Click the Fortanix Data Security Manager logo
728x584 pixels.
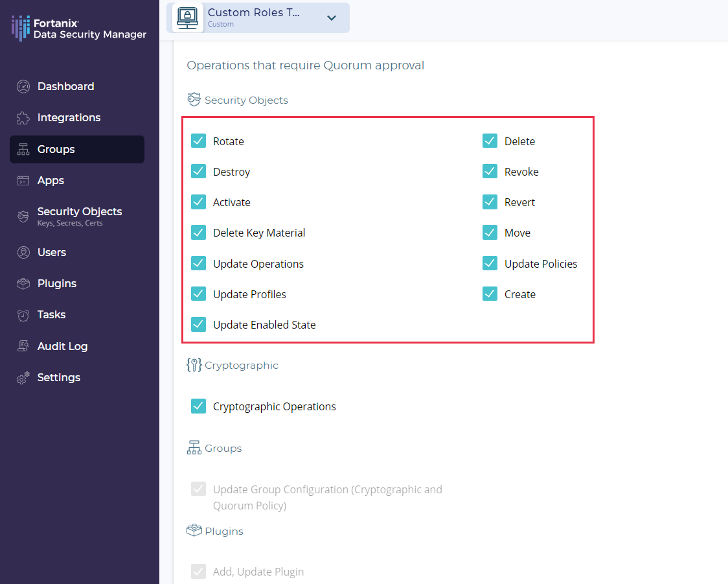pos(79,29)
